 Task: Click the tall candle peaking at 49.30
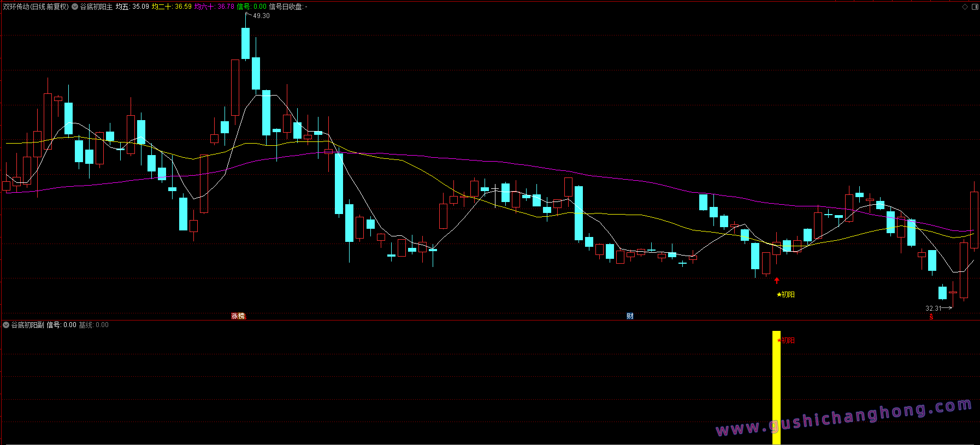[246, 44]
